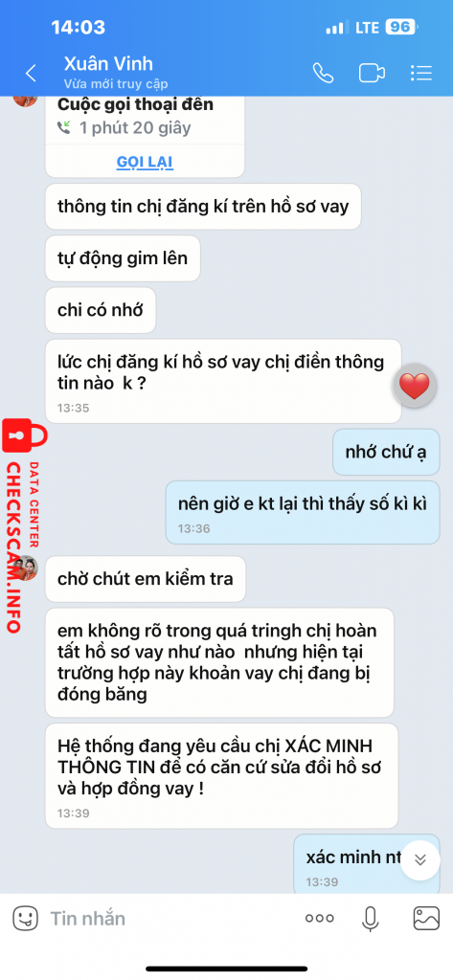This screenshot has height=980, width=453.
Task: Open the image gallery picker
Action: point(426,918)
